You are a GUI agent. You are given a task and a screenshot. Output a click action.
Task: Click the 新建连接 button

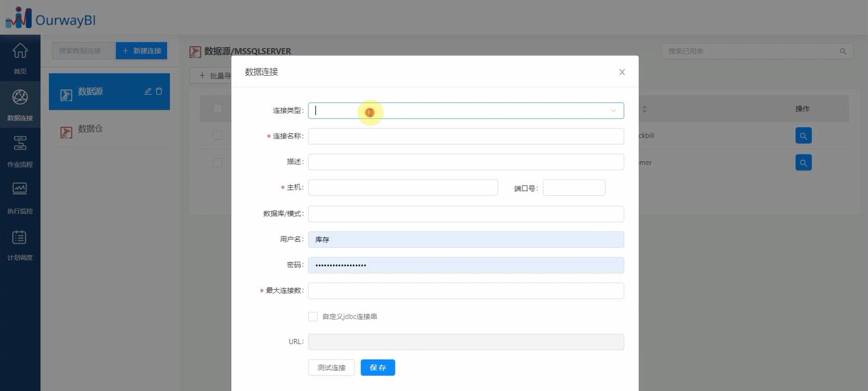click(x=141, y=51)
